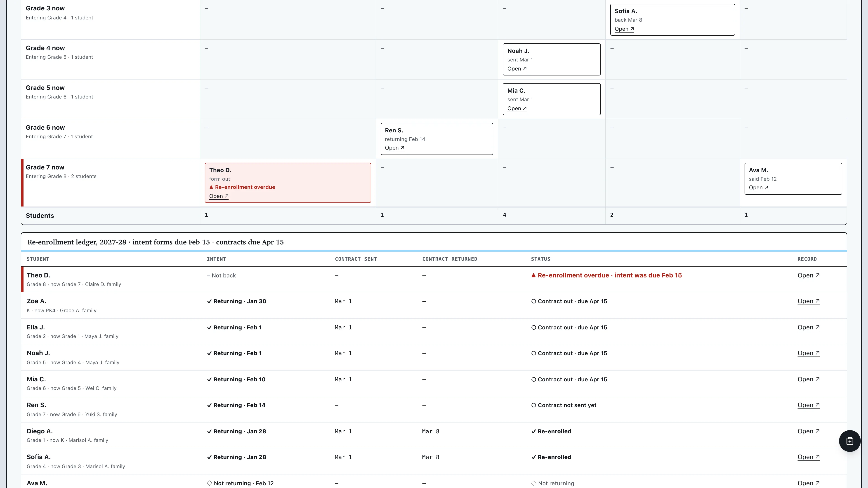Open Mia C. card link
The image size is (868, 488).
pyautogui.click(x=517, y=108)
